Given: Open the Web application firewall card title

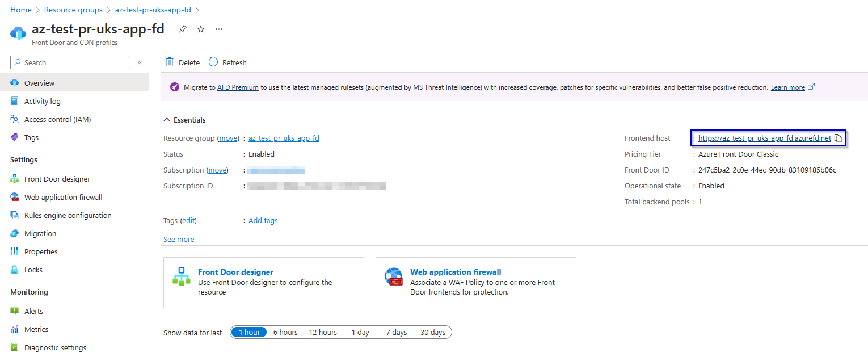Looking at the screenshot, I should tap(456, 272).
